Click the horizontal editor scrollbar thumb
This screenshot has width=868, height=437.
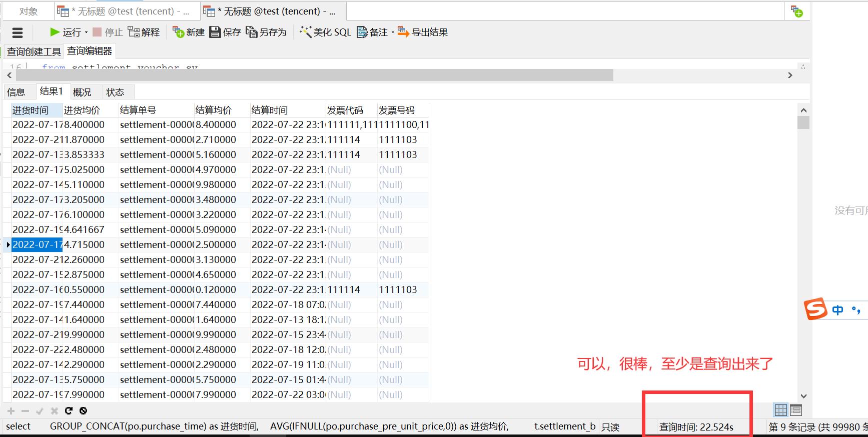pos(314,75)
